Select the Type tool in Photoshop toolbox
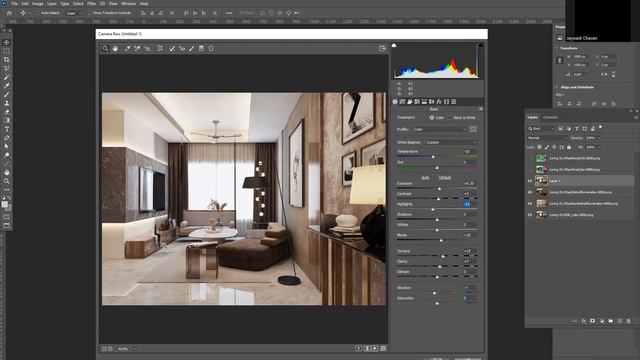The image size is (640, 360). point(7,129)
